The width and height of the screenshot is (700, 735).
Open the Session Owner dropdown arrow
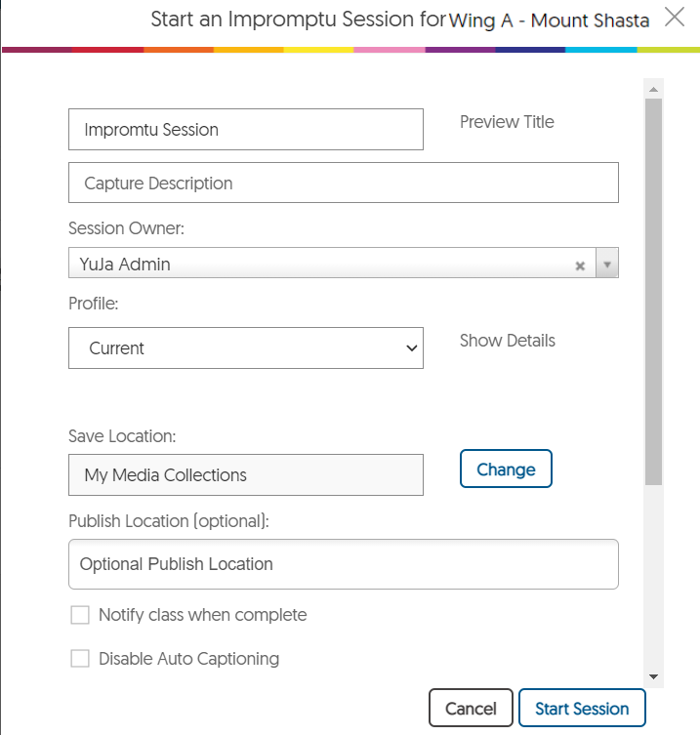pos(607,264)
